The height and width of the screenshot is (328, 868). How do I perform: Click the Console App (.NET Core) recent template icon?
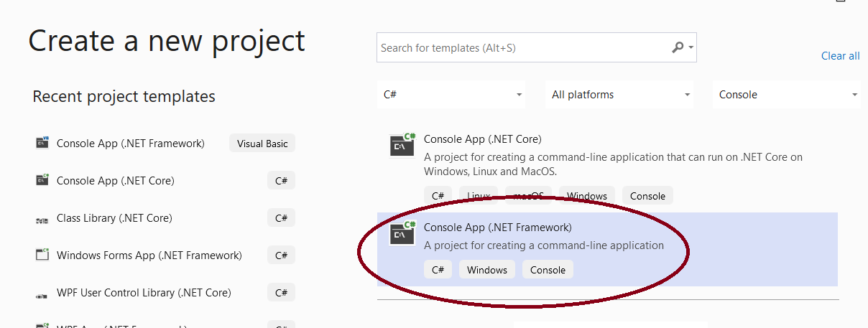pos(42,180)
